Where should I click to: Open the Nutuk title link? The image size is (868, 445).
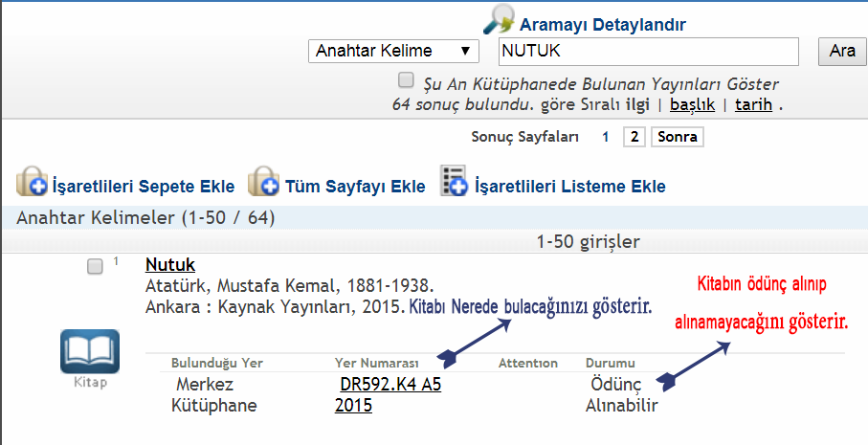point(170,265)
